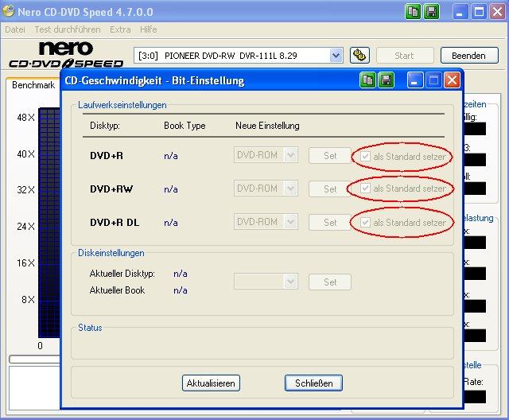Open the Hilfe menu

coord(149,29)
